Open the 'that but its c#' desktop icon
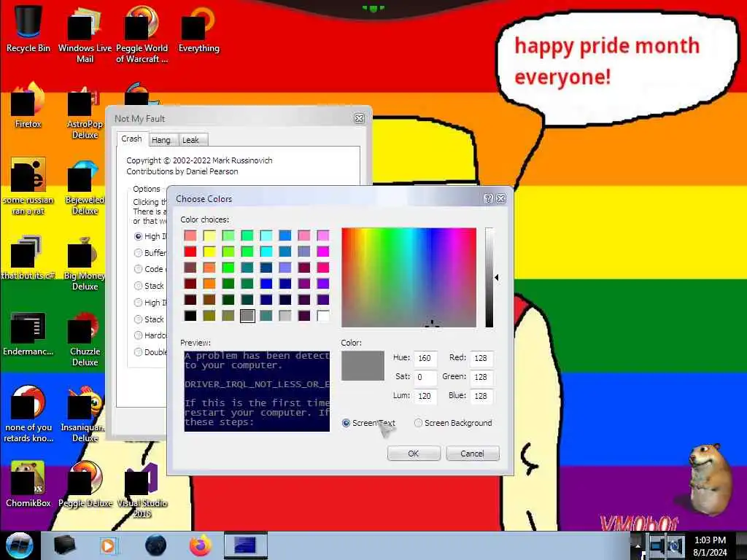This screenshot has width=747, height=560. click(x=28, y=257)
